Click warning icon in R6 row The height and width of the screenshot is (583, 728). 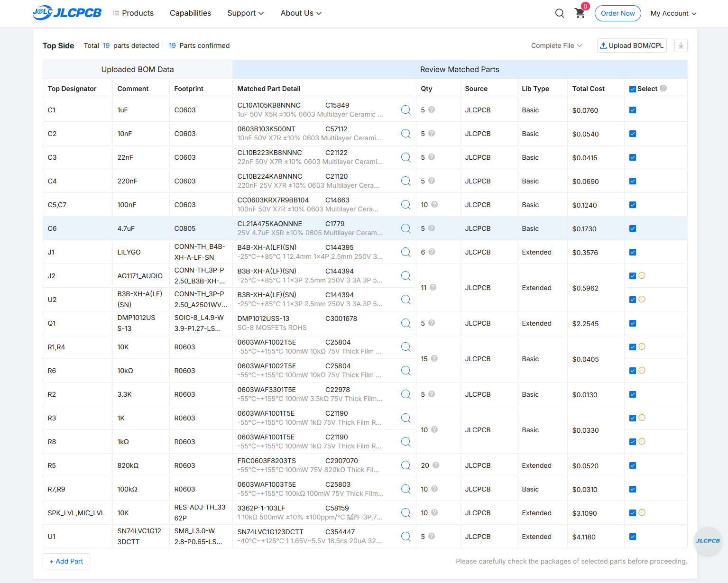642,370
